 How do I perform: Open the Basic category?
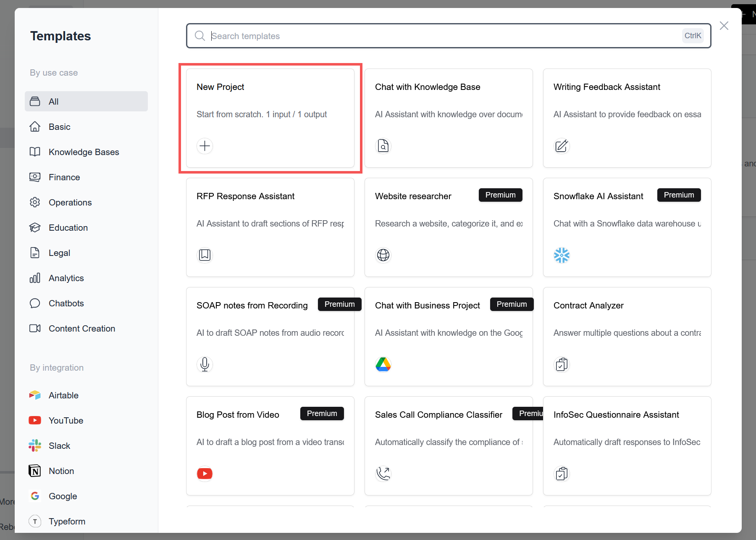point(86,126)
